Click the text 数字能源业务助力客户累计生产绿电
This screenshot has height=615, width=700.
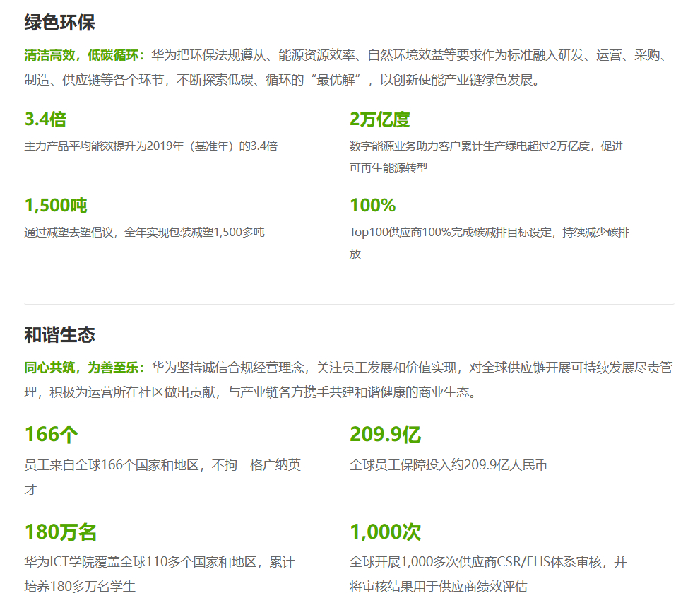tap(439, 146)
